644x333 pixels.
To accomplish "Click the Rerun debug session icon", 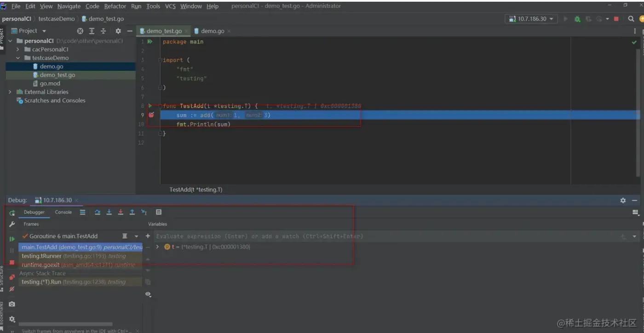I will point(12,212).
